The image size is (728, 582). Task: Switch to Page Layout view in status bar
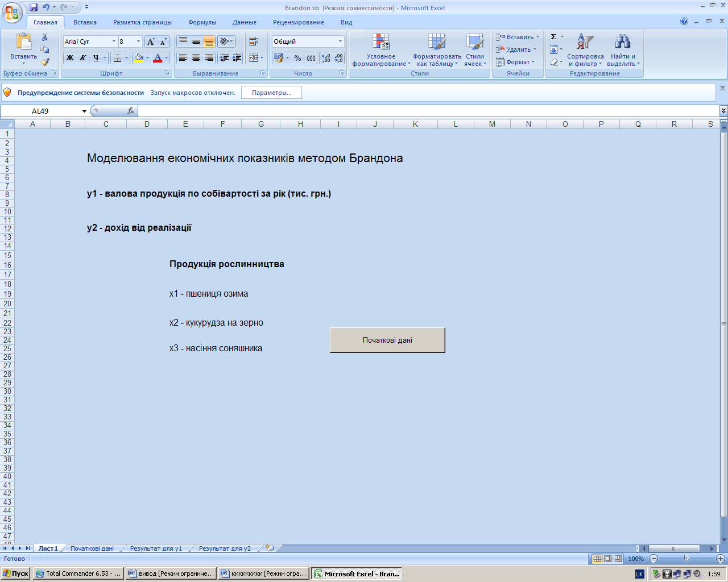(x=607, y=559)
